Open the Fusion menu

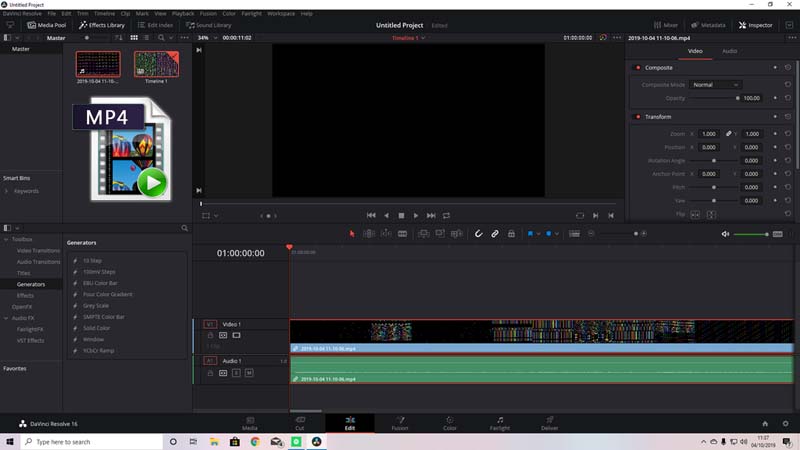click(x=208, y=14)
